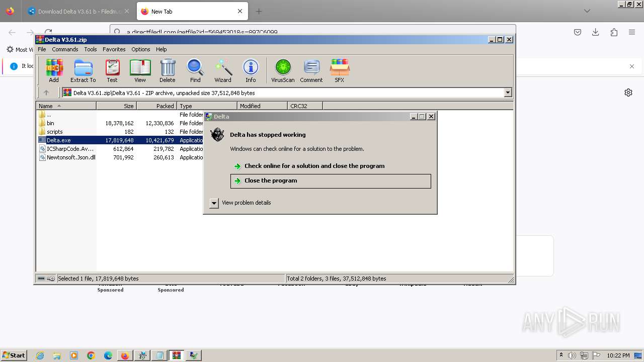Viewport: 644px width, 362px height.
Task: Switch to Firefox taskbar button
Action: point(125,355)
